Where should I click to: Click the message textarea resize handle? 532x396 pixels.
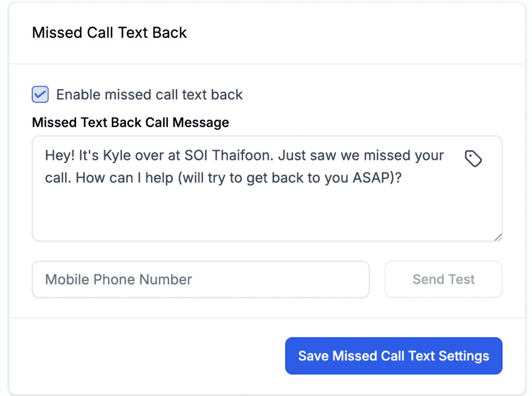[x=498, y=237]
